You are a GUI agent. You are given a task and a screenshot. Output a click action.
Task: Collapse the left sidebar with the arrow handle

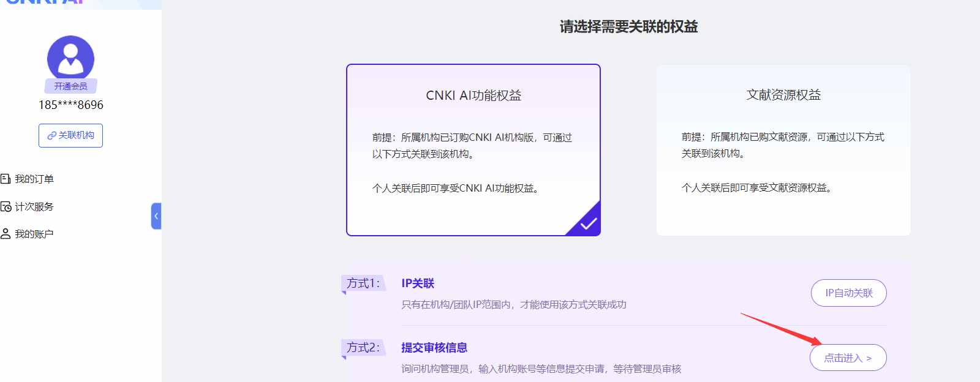[156, 216]
